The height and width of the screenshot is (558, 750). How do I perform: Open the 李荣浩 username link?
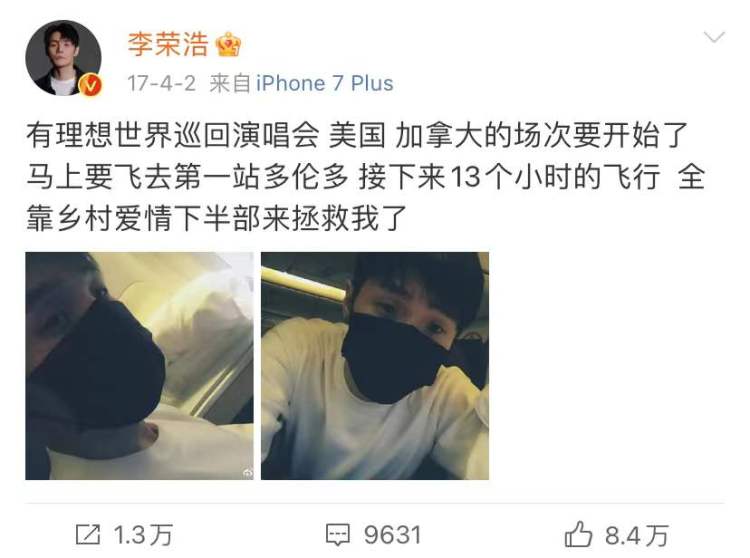tap(168, 44)
